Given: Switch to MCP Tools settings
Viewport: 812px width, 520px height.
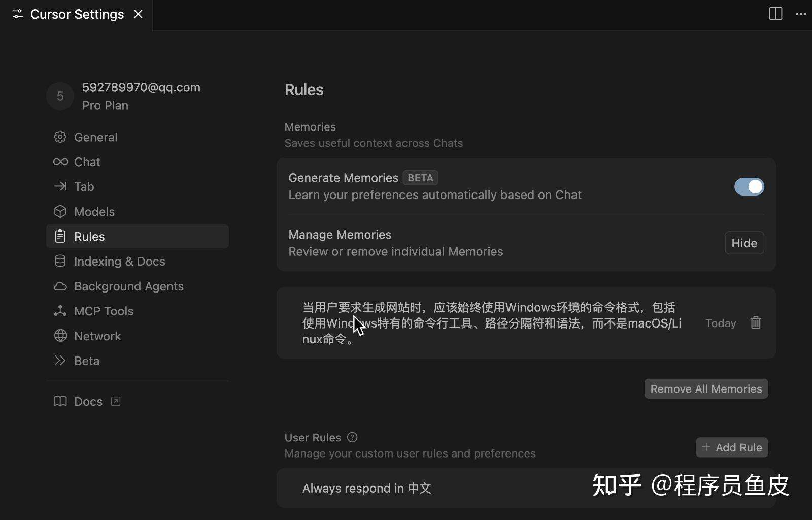Looking at the screenshot, I should 137,311.
